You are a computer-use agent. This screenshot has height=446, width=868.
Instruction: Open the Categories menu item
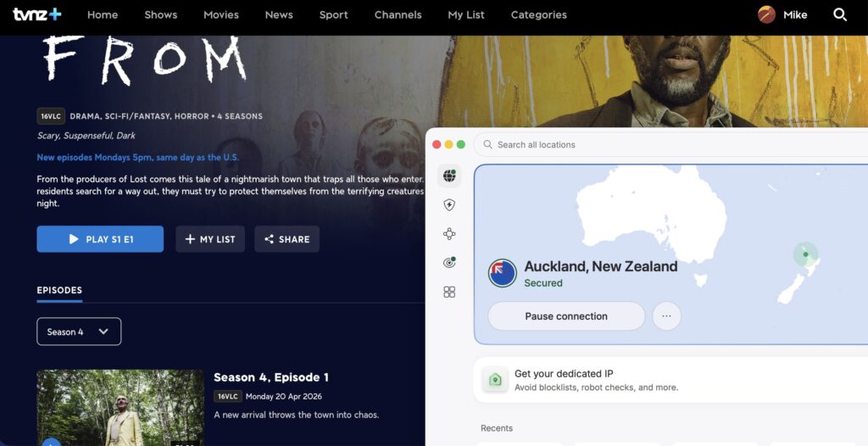538,15
